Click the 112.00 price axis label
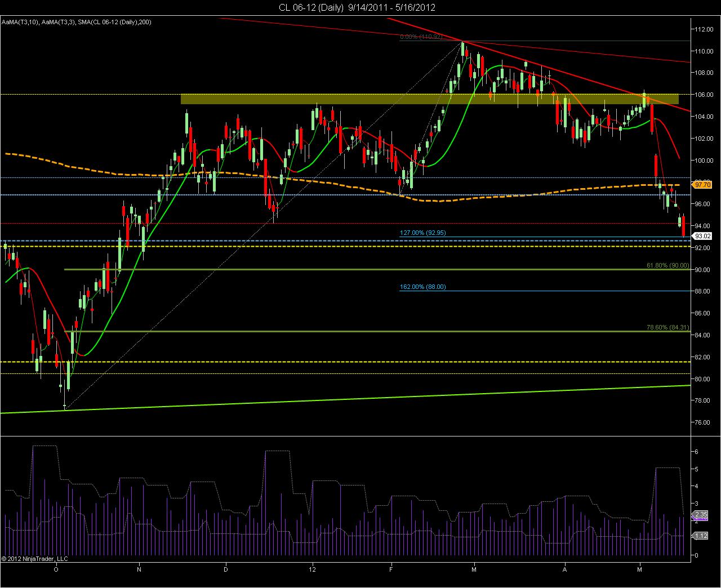721x588 pixels. [703, 29]
